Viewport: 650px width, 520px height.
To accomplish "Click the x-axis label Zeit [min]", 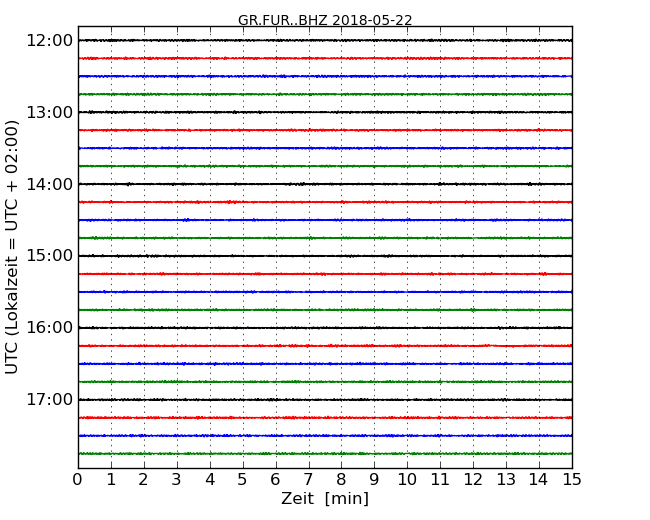I will 325,498.
